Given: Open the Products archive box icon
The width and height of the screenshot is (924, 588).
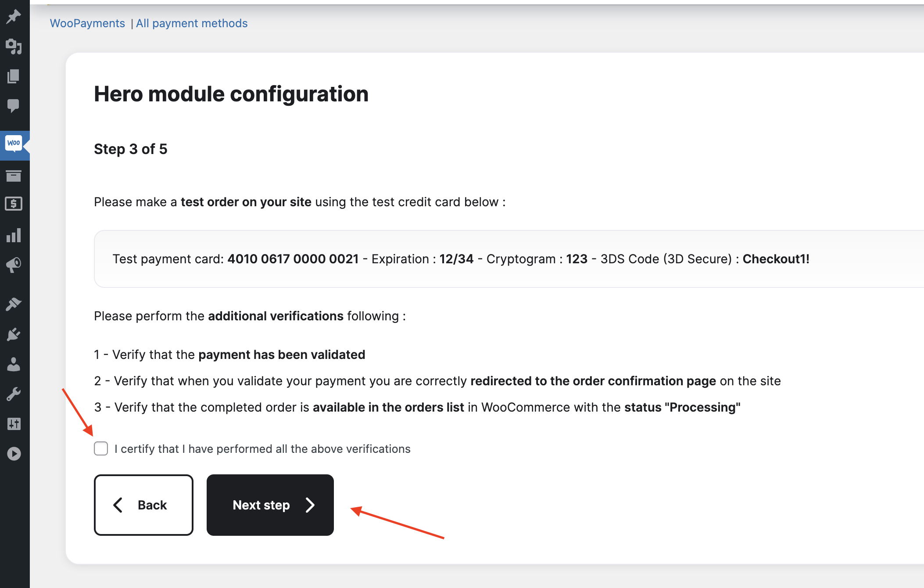Looking at the screenshot, I should 14,176.
